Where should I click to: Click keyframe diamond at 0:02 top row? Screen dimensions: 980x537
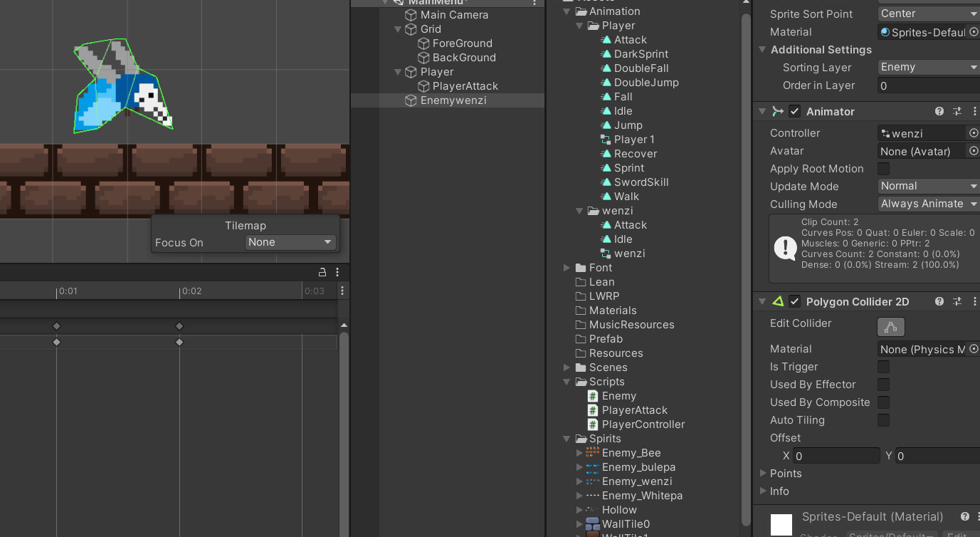click(x=179, y=326)
